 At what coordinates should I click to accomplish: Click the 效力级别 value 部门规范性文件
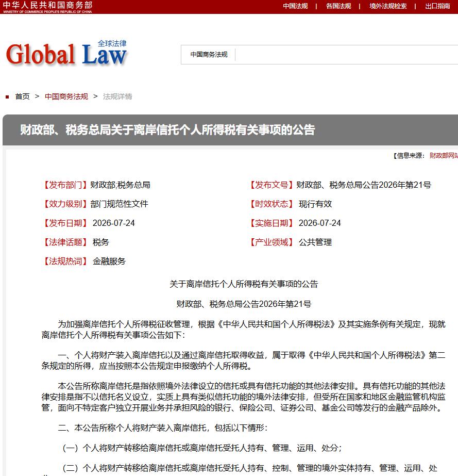click(x=119, y=204)
